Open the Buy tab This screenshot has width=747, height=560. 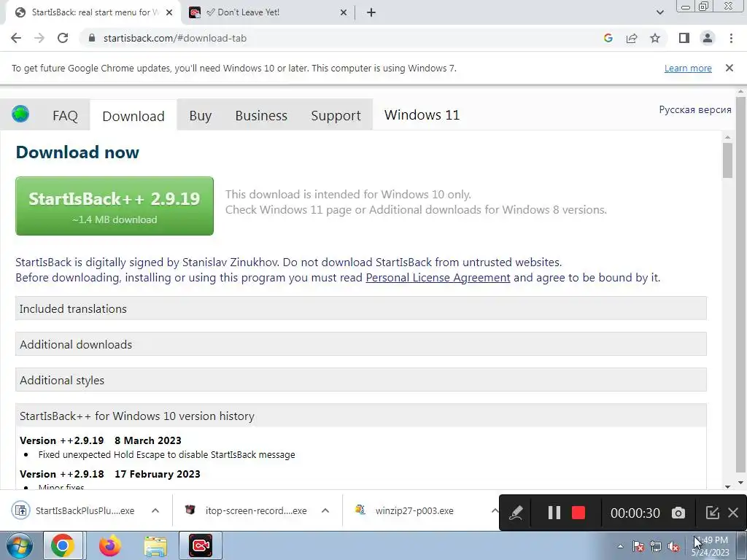(x=200, y=115)
